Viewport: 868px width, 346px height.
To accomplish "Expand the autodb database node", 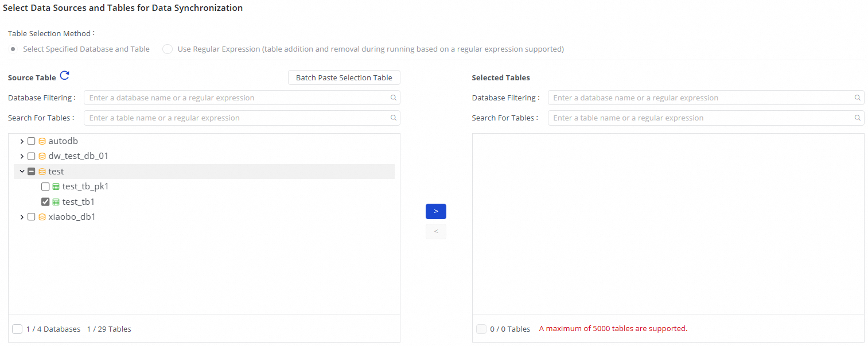I will click(x=22, y=141).
